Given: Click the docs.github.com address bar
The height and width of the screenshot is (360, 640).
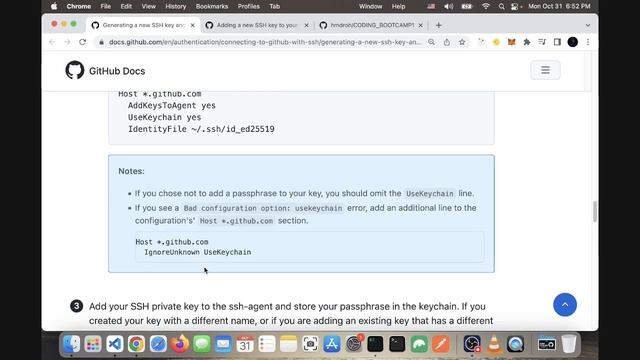Looking at the screenshot, I should 265,42.
